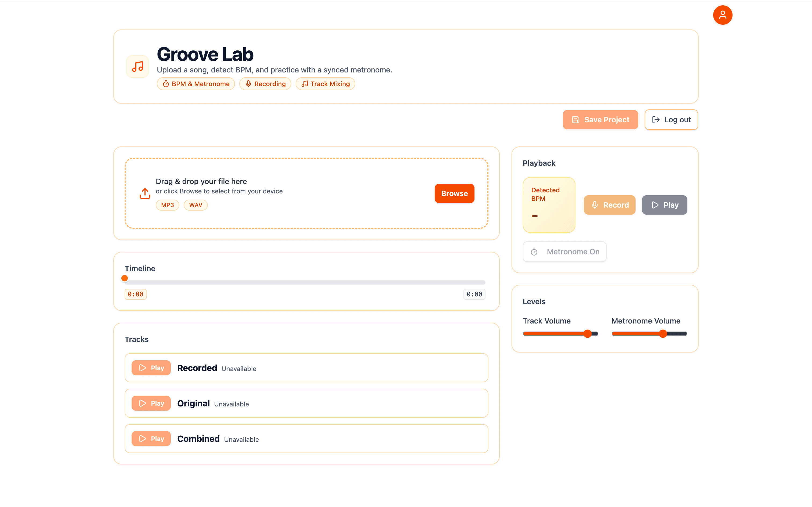Screen dimensions: 812x507
Task: Adjust the Metronome Volume slider
Action: click(663, 333)
